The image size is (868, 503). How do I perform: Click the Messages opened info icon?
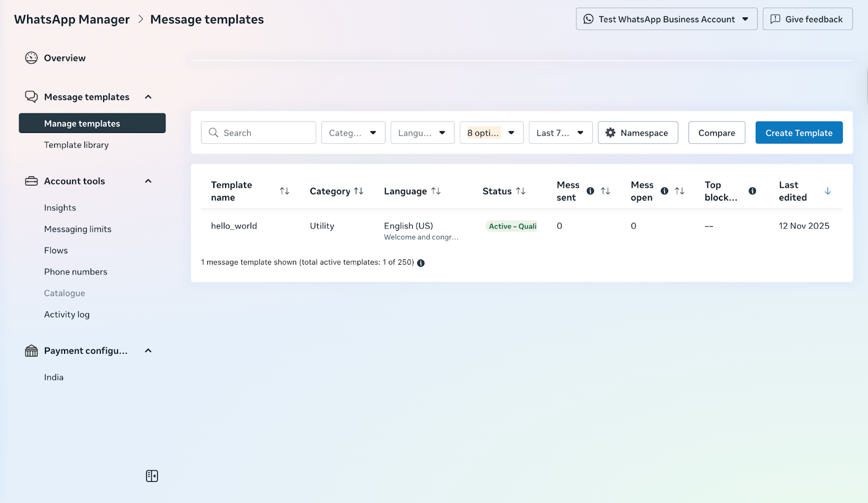pyautogui.click(x=665, y=191)
